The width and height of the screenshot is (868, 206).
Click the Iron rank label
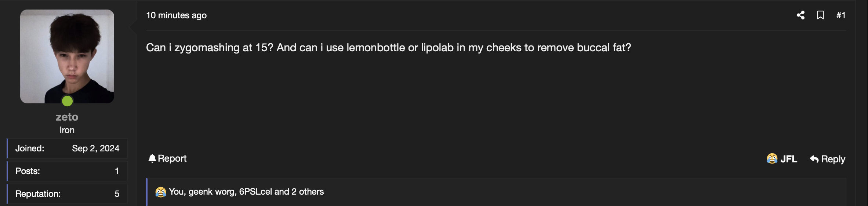click(67, 130)
